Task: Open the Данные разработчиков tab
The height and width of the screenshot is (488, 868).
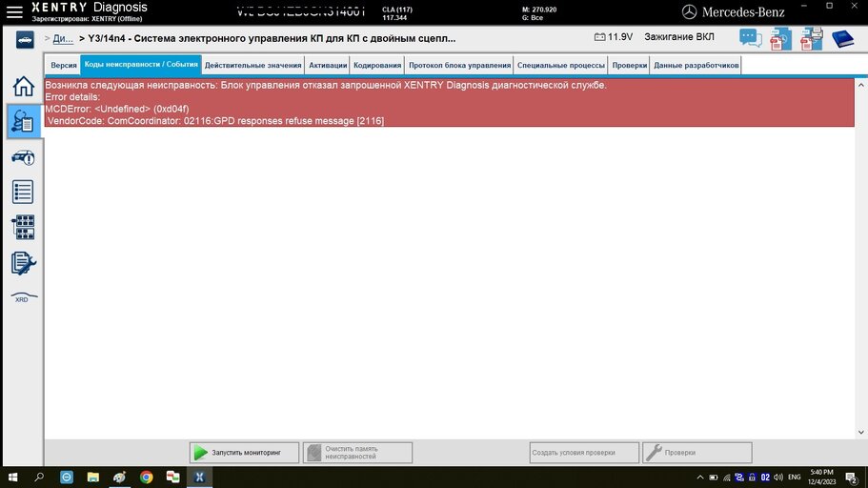Action: pos(696,66)
